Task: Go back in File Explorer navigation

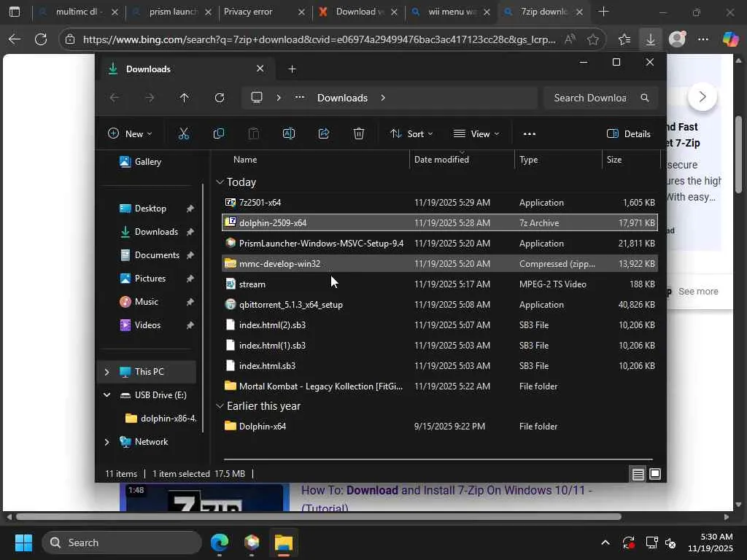Action: [x=115, y=98]
